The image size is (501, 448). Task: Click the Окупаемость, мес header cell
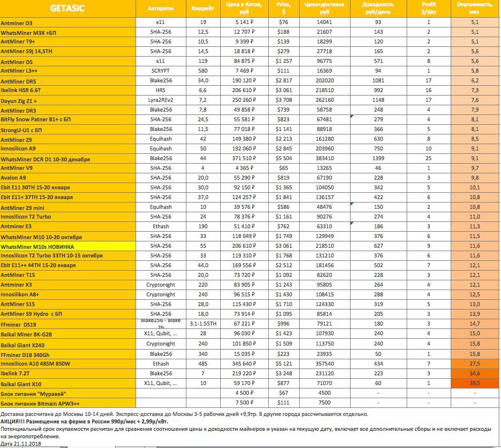(x=475, y=9)
